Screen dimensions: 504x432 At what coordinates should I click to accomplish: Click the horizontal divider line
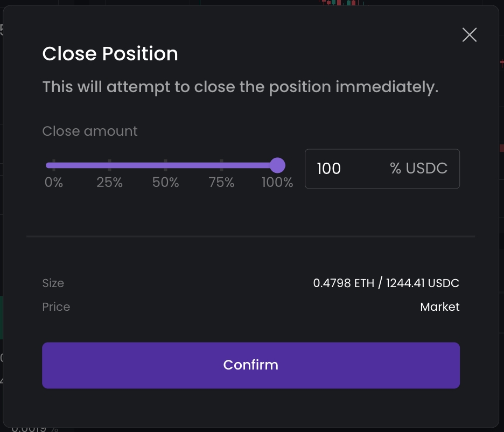point(251,236)
